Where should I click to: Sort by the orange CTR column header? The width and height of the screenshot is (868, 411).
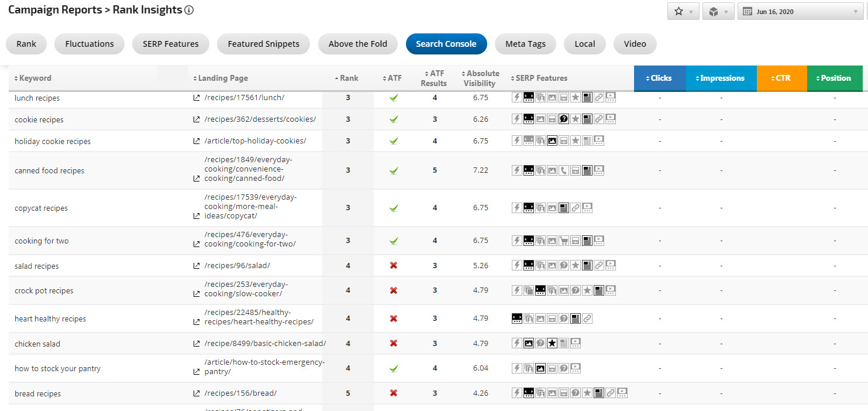pyautogui.click(x=782, y=78)
